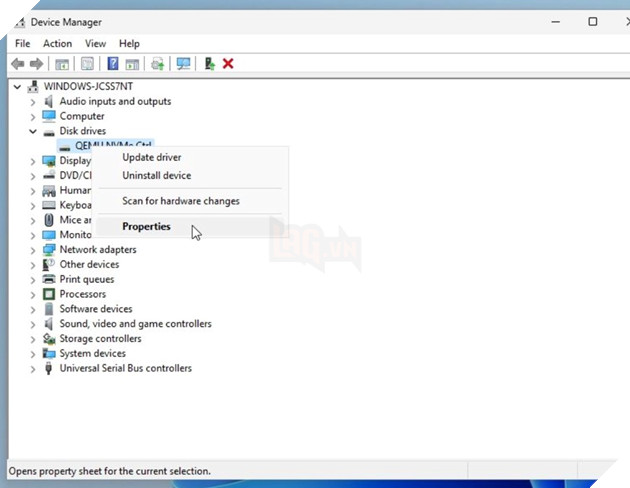This screenshot has height=488, width=630.
Task: Expand the Processors chevron
Action: point(33,294)
